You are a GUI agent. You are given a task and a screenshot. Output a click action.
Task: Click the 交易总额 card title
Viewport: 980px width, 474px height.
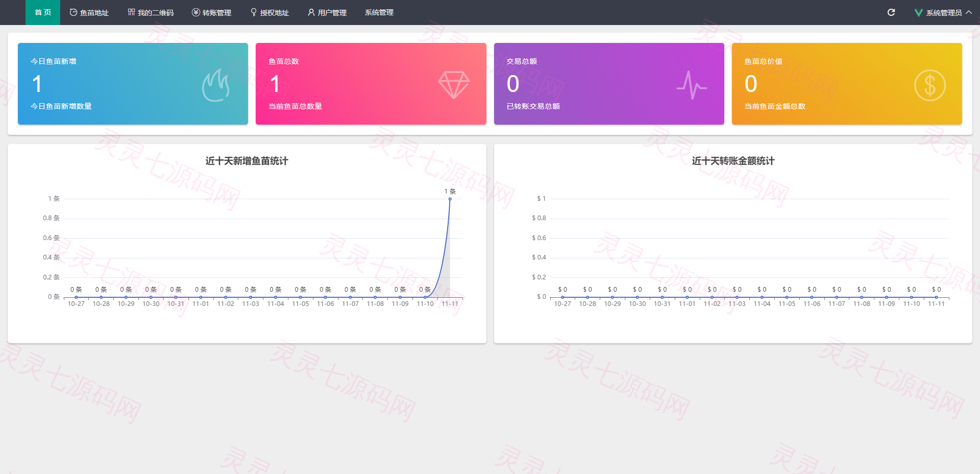point(522,61)
